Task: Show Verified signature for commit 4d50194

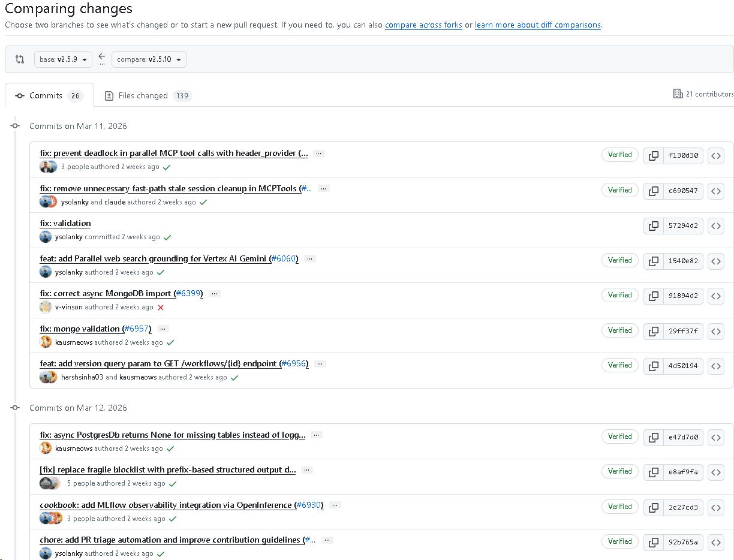Action: coord(620,365)
